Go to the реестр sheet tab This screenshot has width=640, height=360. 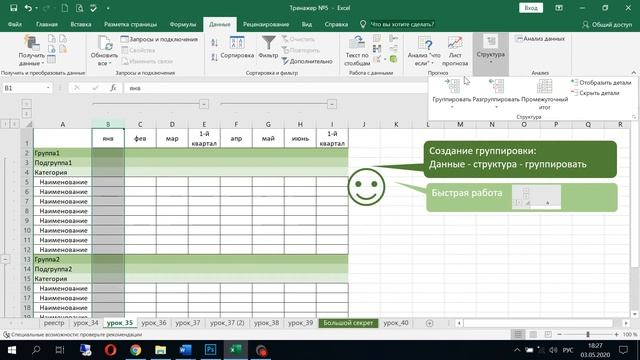54,323
